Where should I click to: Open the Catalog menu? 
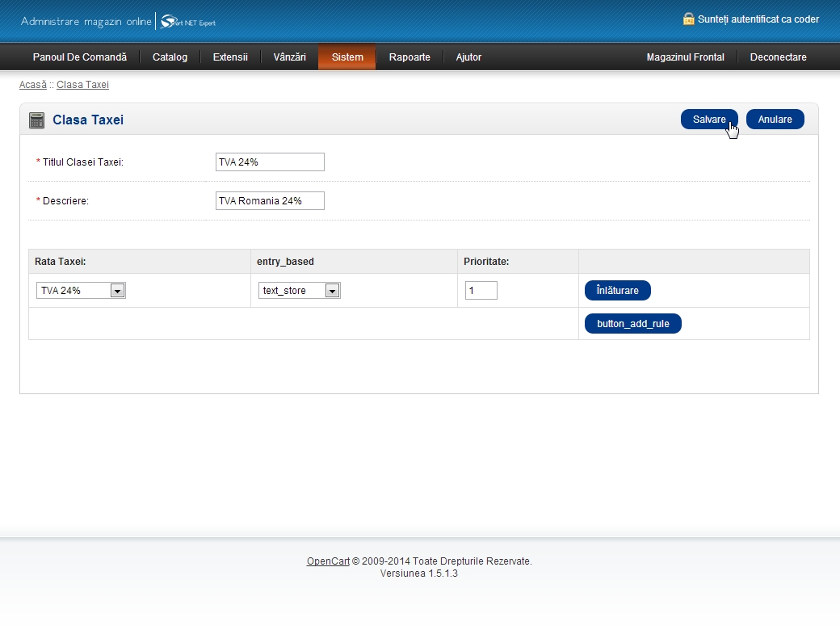pyautogui.click(x=170, y=57)
